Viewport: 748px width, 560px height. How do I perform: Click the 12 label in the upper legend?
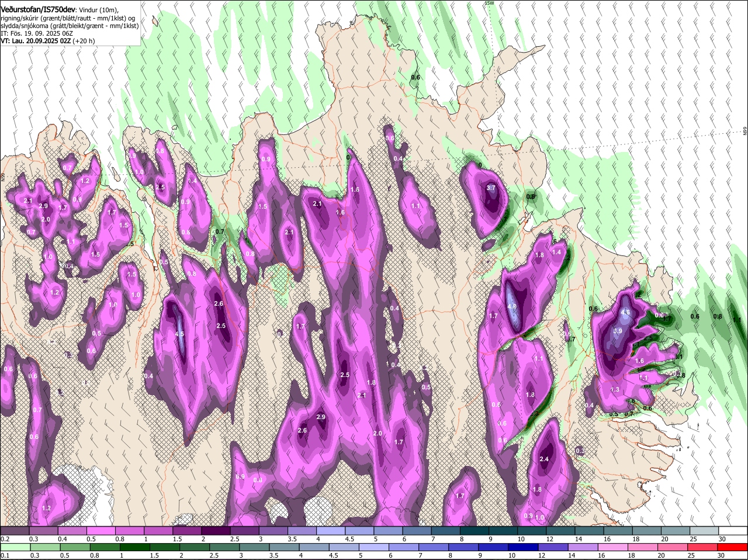click(x=550, y=539)
